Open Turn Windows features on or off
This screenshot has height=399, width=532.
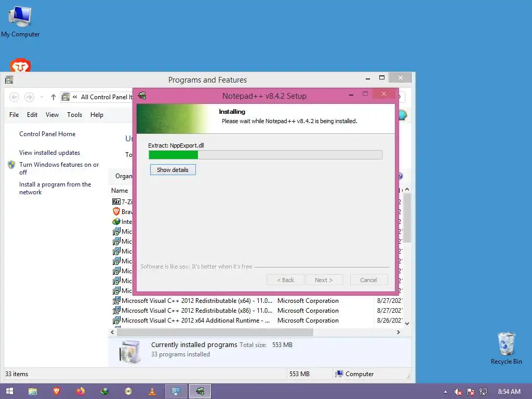tap(59, 168)
